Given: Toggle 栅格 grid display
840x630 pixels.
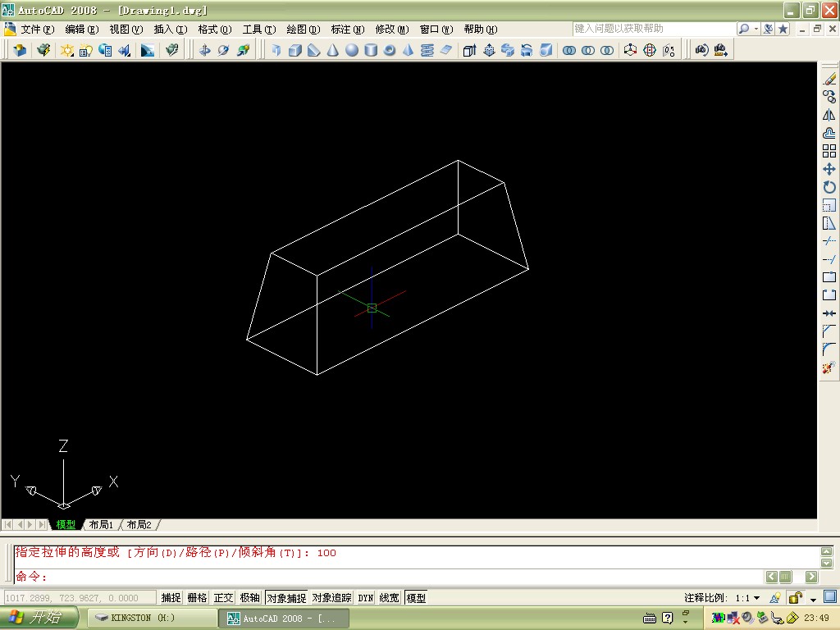Looking at the screenshot, I should (197, 597).
